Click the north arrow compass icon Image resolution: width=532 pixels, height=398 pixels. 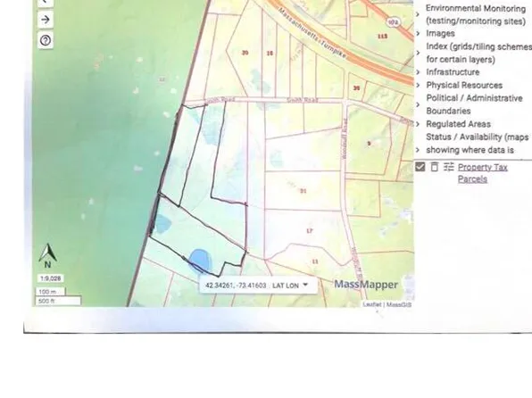pyautogui.click(x=47, y=255)
